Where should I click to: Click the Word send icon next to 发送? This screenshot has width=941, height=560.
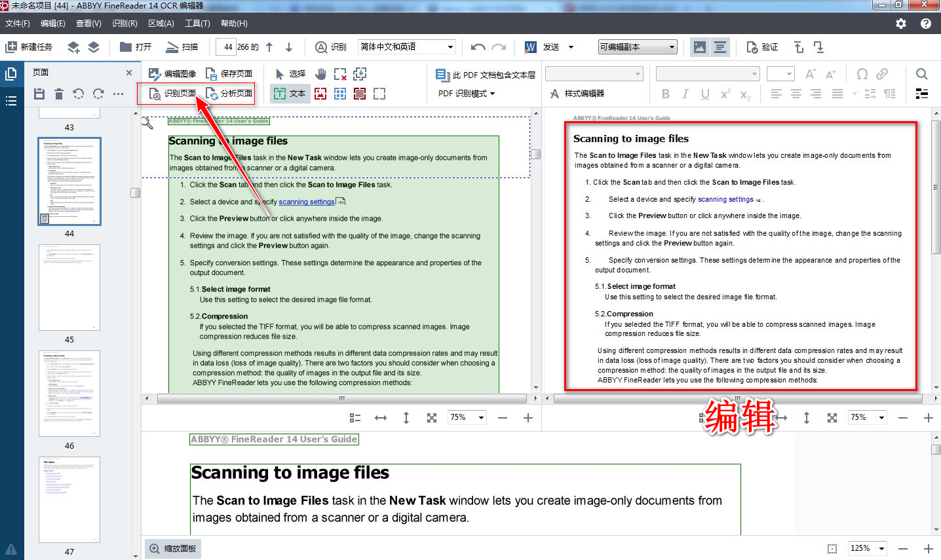pos(531,47)
